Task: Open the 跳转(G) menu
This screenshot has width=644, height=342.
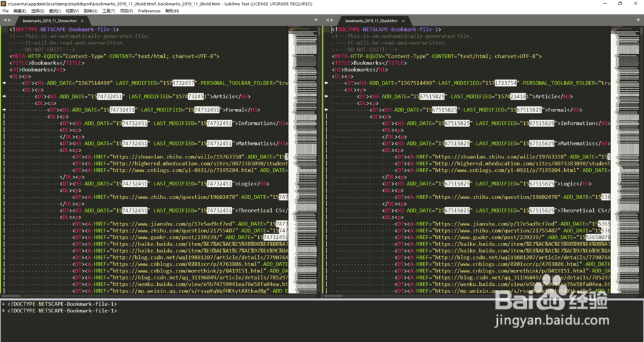Action: click(90, 11)
